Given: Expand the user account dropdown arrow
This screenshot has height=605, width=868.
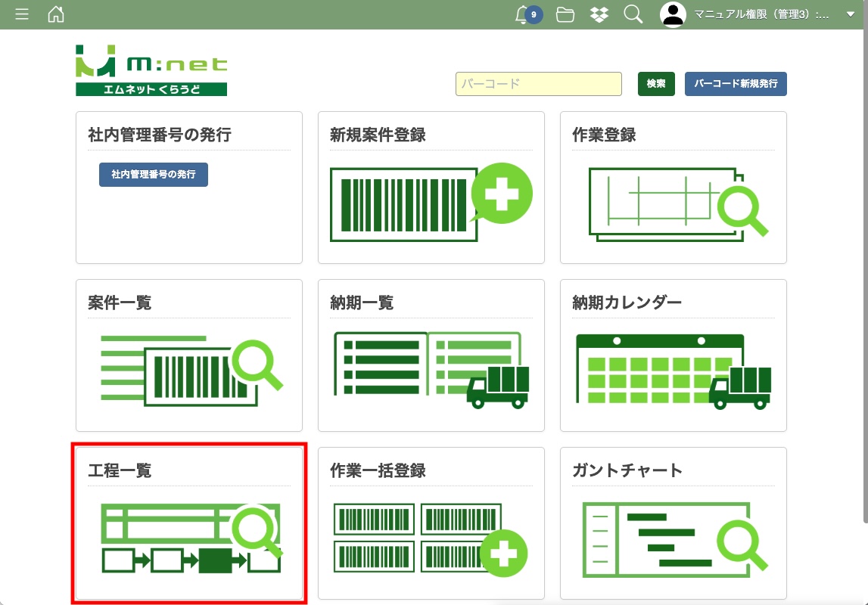Looking at the screenshot, I should (849, 14).
